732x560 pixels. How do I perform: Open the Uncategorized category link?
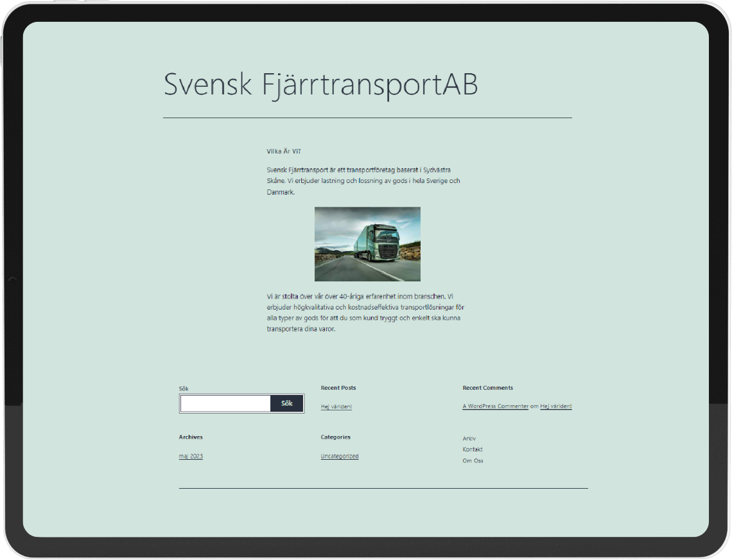tap(340, 457)
